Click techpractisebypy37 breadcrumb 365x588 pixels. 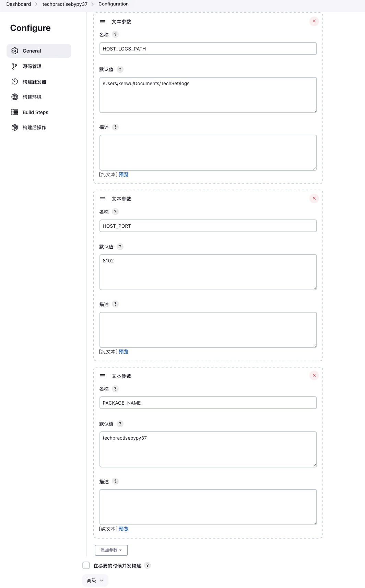click(65, 4)
